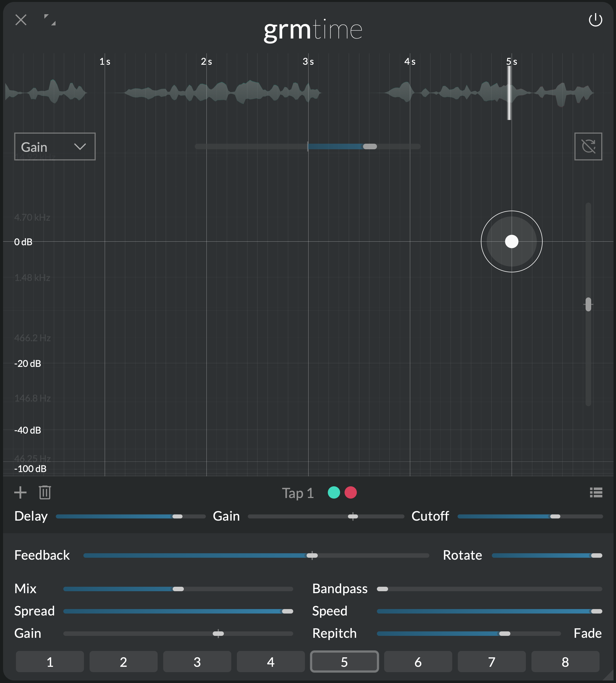Close the grmtime plugin window

coord(21,20)
